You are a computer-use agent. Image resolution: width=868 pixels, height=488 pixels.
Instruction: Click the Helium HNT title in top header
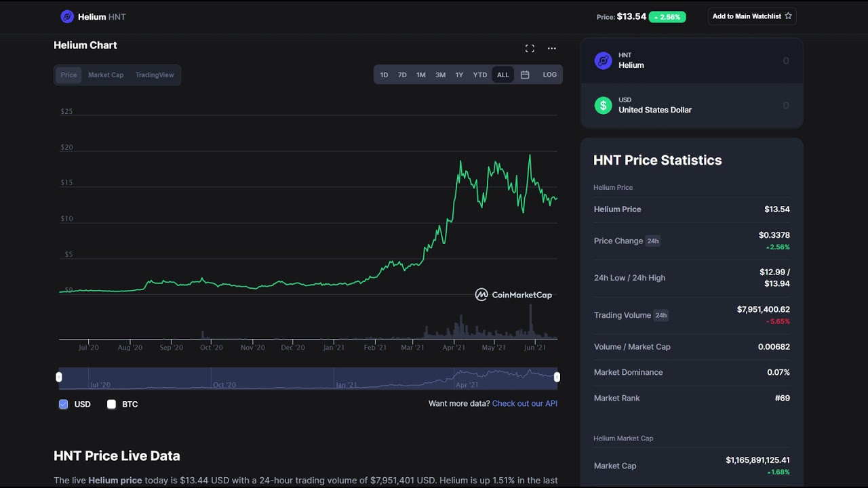[102, 17]
